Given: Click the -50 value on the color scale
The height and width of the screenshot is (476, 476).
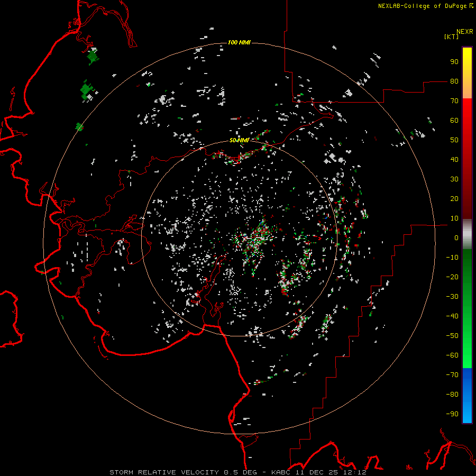Looking at the screenshot, I should click(x=452, y=336).
